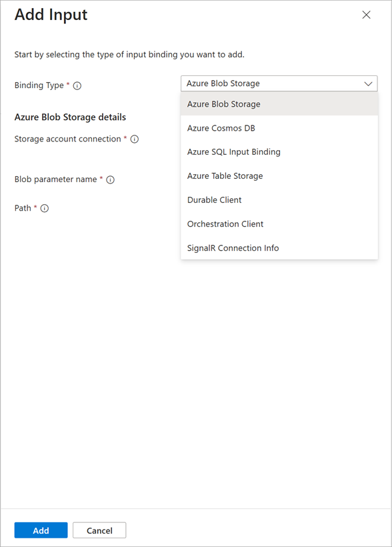
Task: Select Azure SQL Input Binding option
Action: click(x=279, y=151)
